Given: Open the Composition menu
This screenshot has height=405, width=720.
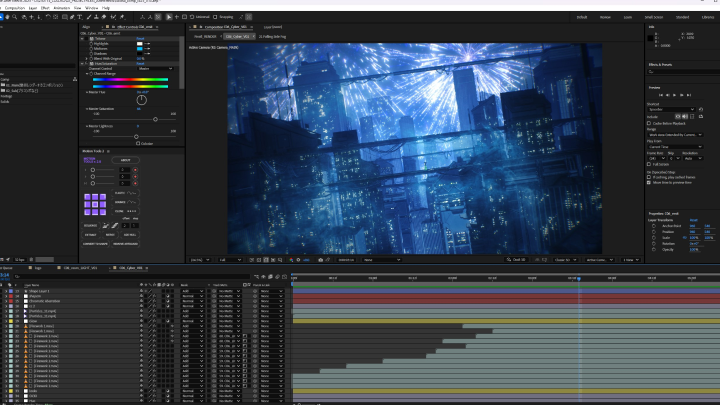Looking at the screenshot, I should click(15, 8).
